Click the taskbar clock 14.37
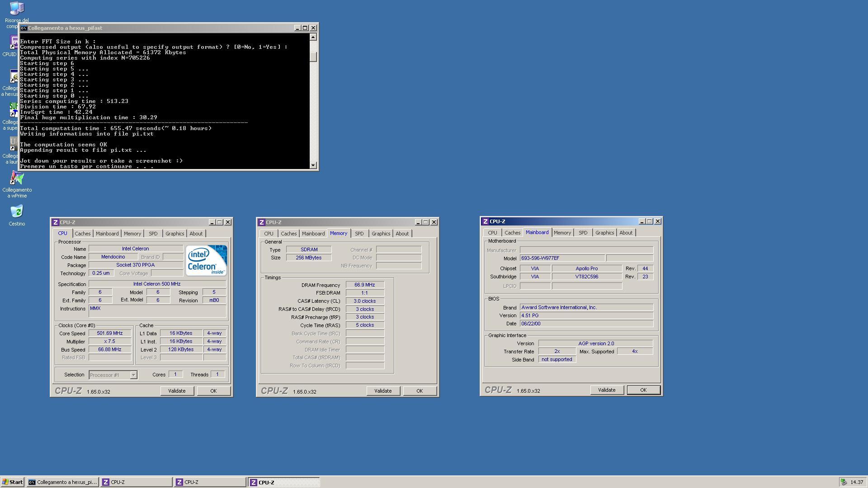Viewport: 868px width, 488px height. [856, 482]
